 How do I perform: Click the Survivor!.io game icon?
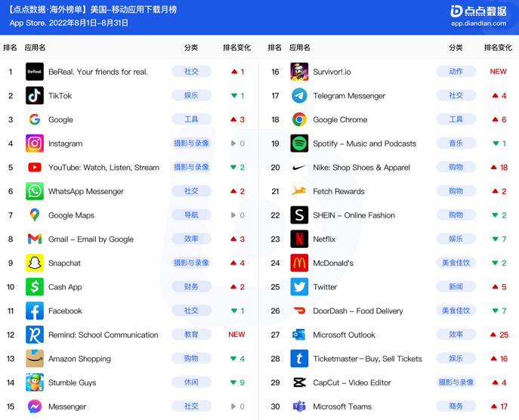[x=299, y=72]
